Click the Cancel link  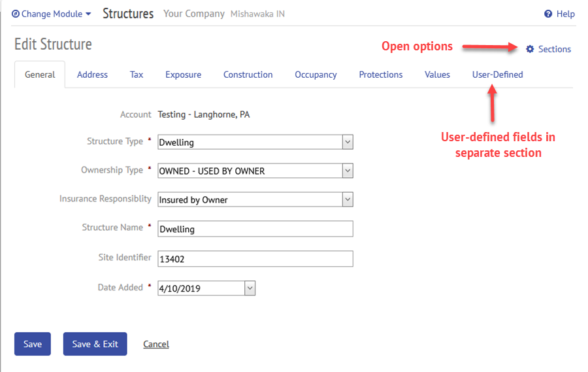(156, 344)
